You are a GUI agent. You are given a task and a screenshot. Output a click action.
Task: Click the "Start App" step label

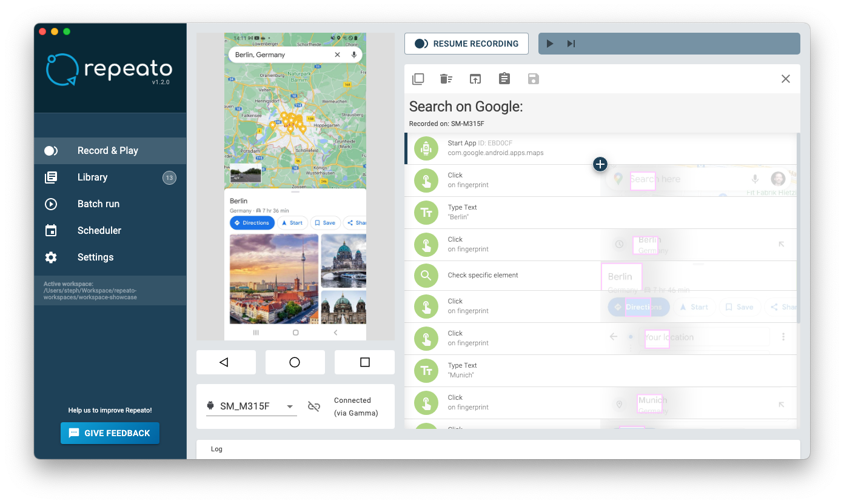click(x=462, y=143)
